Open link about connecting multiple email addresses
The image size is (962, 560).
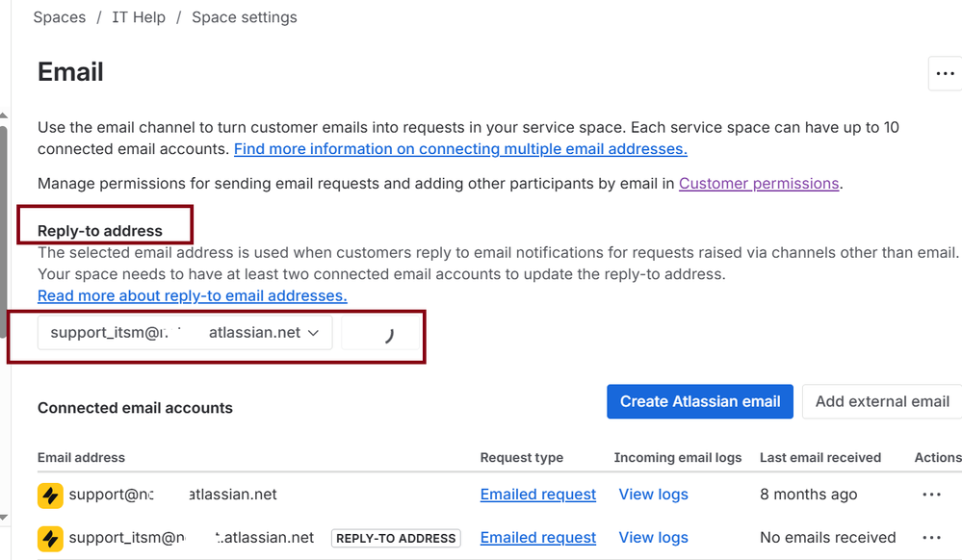[x=460, y=149]
